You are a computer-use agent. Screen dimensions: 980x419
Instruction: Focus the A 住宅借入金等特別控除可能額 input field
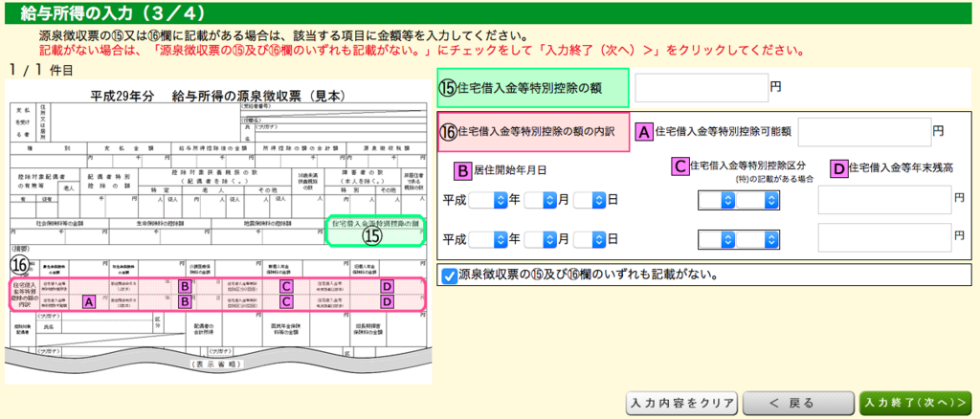[864, 131]
